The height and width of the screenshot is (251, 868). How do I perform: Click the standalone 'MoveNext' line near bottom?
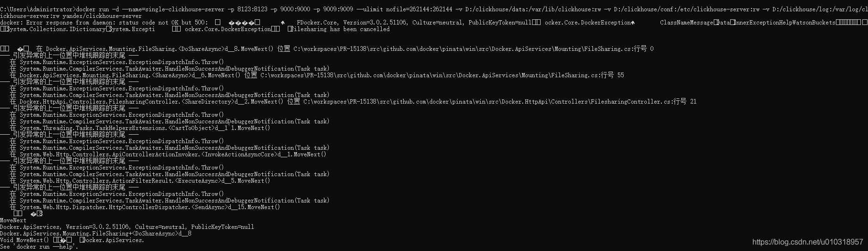click(x=13, y=220)
